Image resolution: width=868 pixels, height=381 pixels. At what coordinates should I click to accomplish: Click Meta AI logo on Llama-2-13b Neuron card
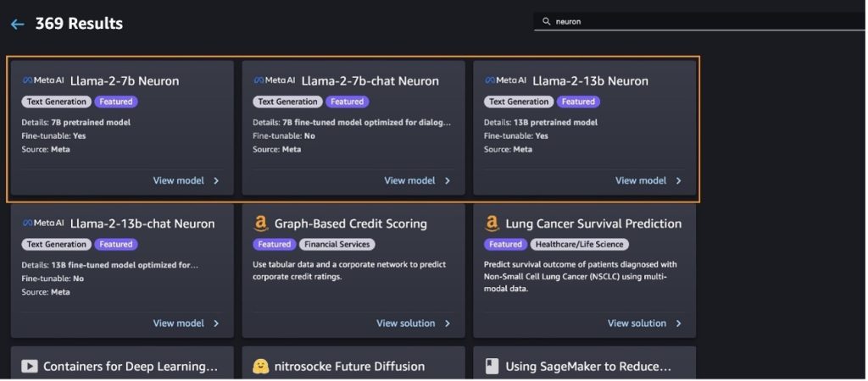(x=505, y=80)
